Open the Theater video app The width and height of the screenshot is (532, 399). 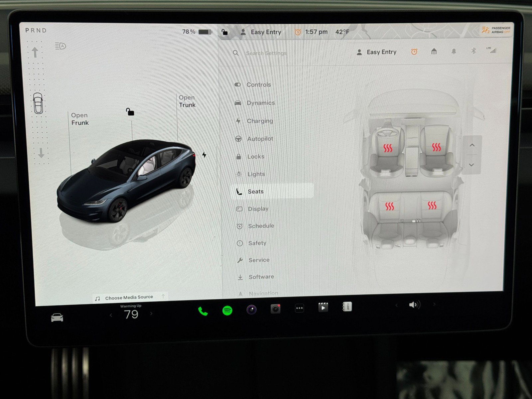pos(323,308)
